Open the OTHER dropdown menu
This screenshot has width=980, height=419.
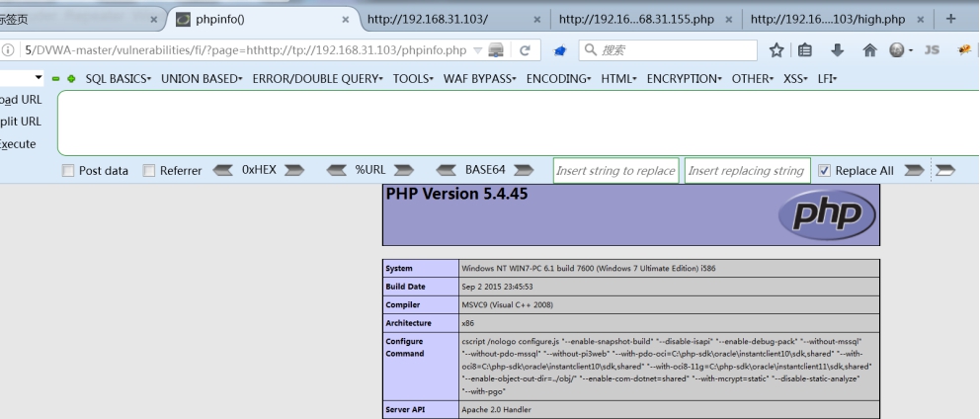click(753, 79)
